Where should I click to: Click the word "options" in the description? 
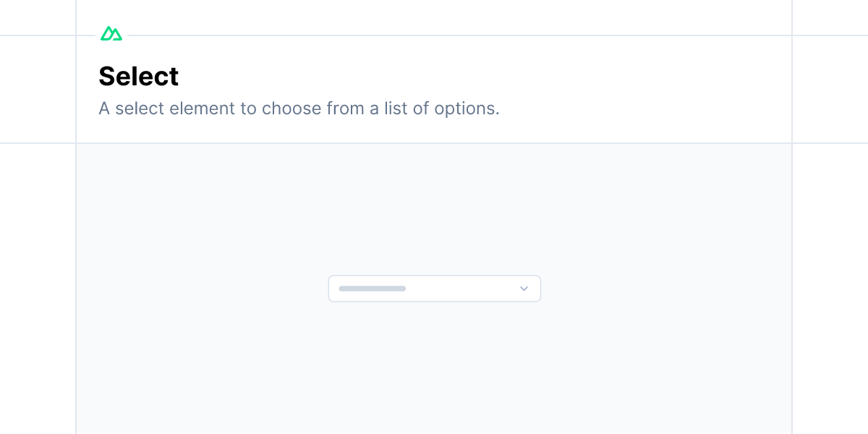coord(466,109)
